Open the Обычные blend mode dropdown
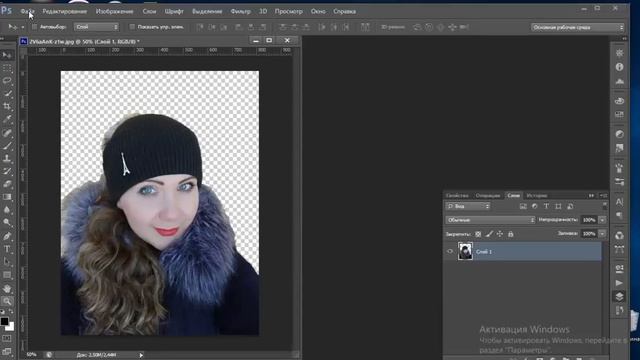Screen dimensions: 640x360 coord(490,220)
